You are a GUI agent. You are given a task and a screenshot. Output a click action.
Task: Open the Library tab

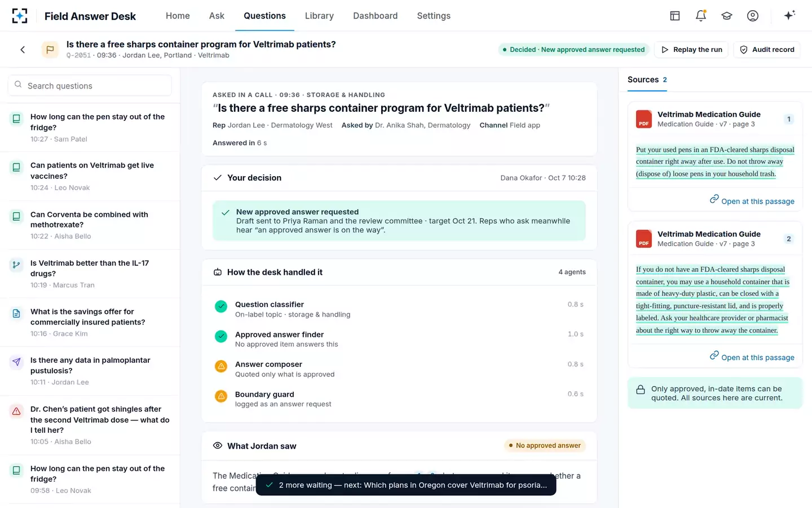click(x=319, y=16)
